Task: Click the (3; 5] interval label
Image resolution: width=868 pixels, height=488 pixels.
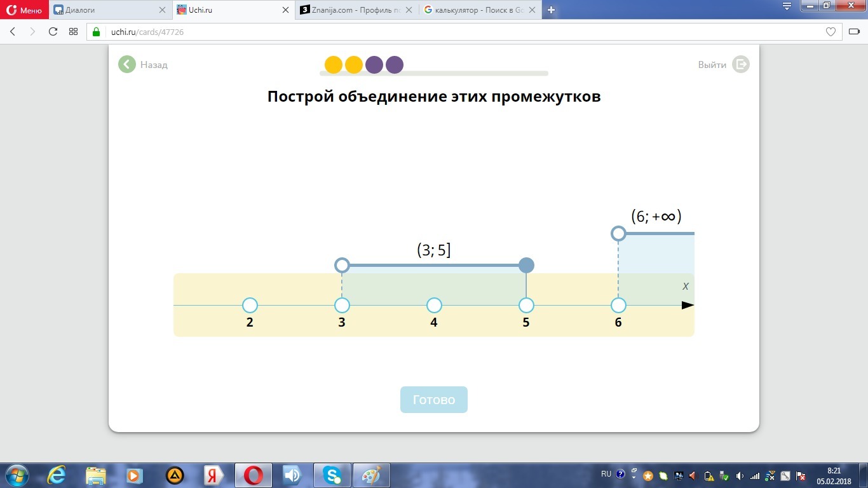Action: coord(434,250)
